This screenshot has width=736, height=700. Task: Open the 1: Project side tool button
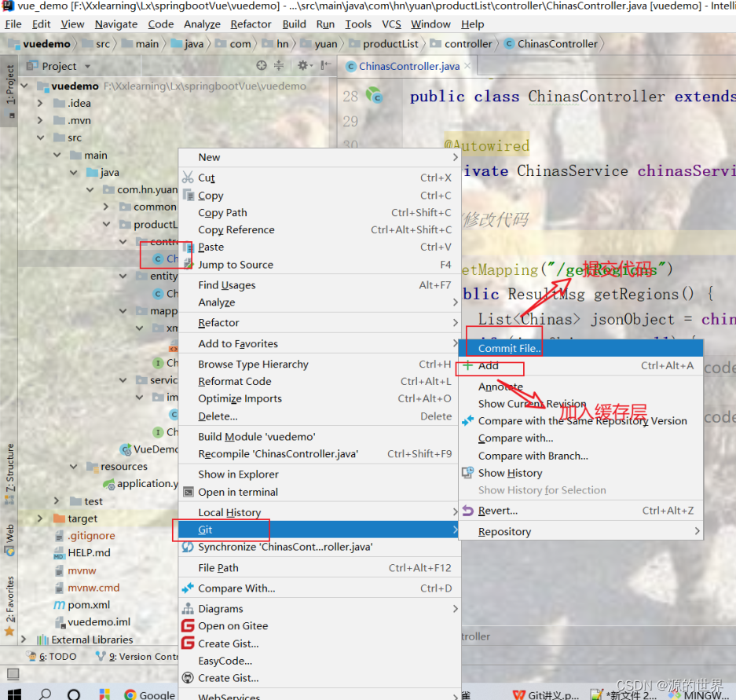point(10,91)
